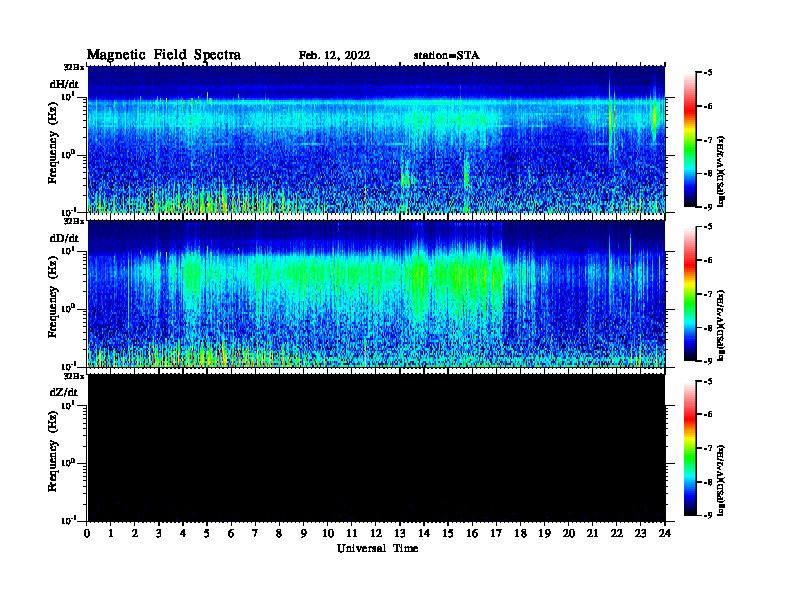The height and width of the screenshot is (612, 792).
Task: Click the "station=STA" label
Action: click(447, 55)
